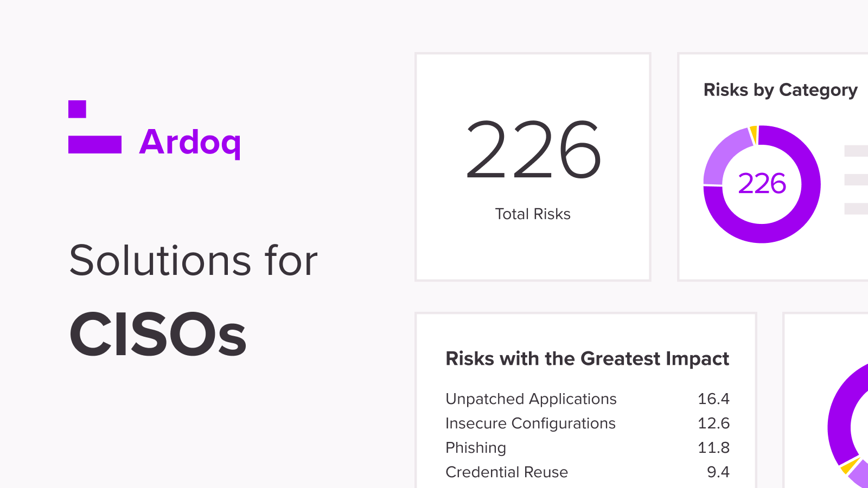Select the Phishing risk row
The width and height of the screenshot is (868, 488).
click(588, 448)
